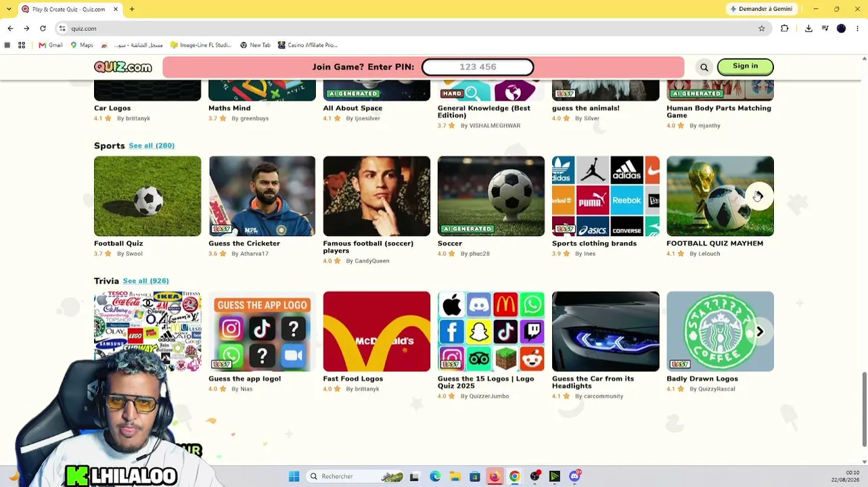
Task: Reload the quiz.com page
Action: (43, 28)
